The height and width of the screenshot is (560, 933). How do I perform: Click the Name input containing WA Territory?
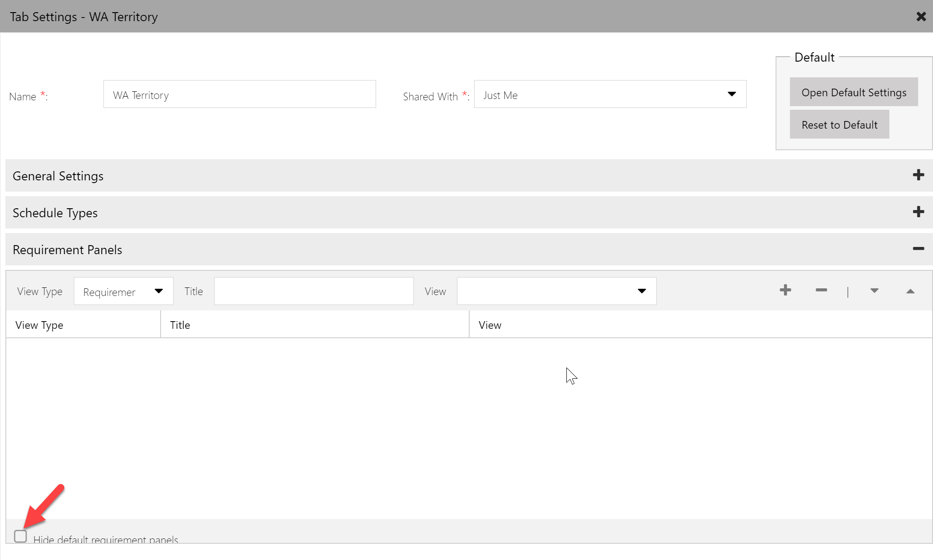pyautogui.click(x=239, y=94)
